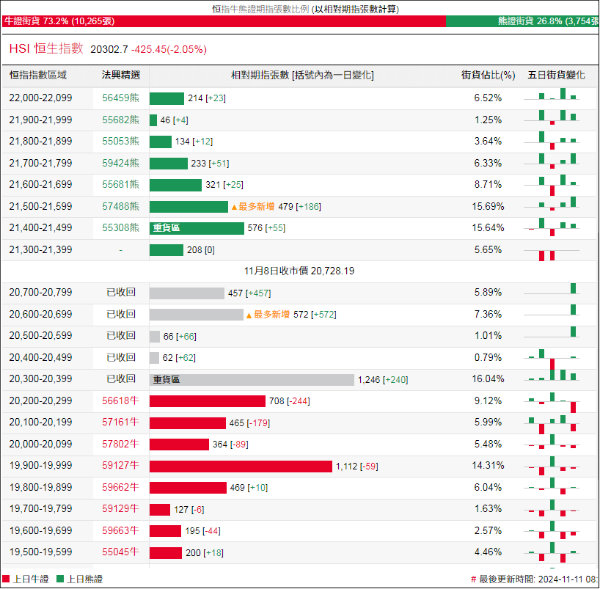Click the green 上日熊證 legend square
600x589 pixels.
[x=60, y=579]
